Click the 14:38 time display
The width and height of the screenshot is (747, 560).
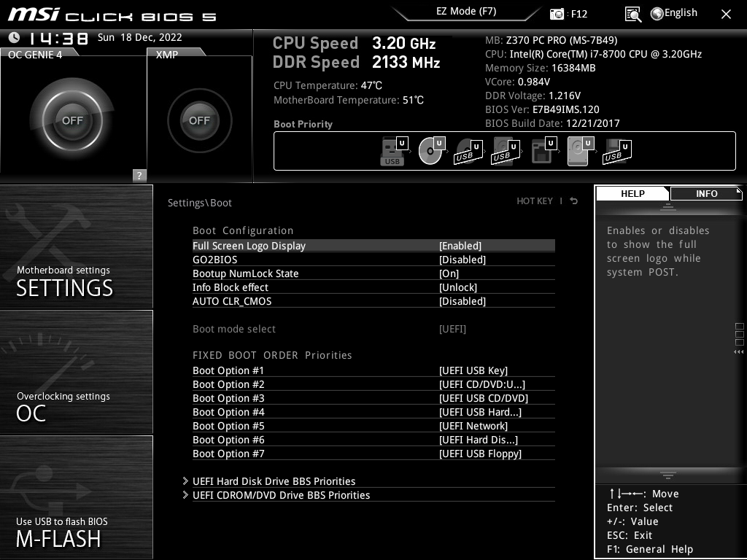(58, 38)
